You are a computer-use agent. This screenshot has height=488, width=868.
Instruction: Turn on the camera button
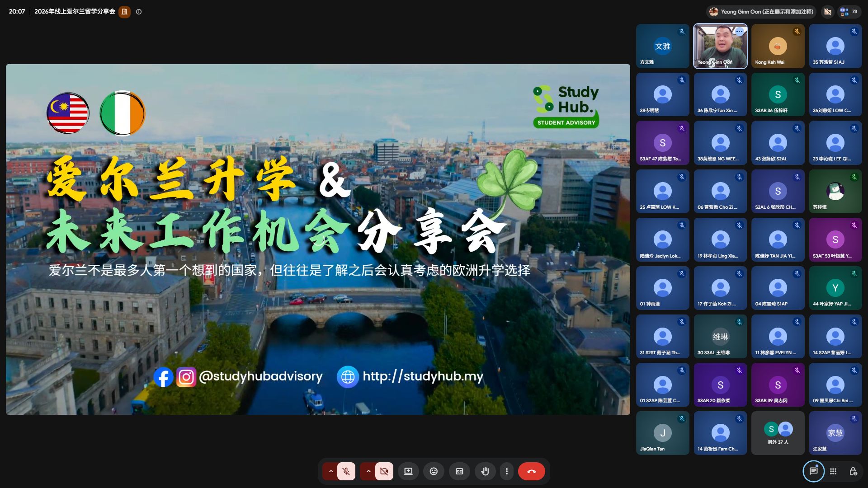(384, 471)
